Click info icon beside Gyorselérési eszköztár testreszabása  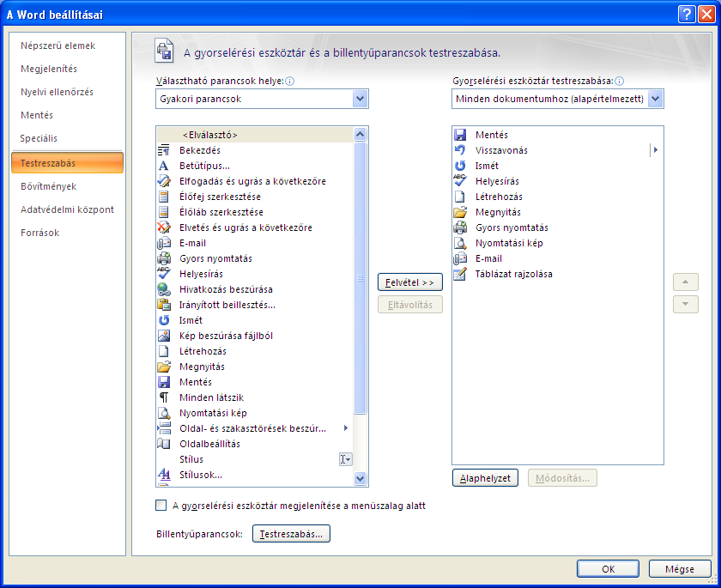pos(620,82)
